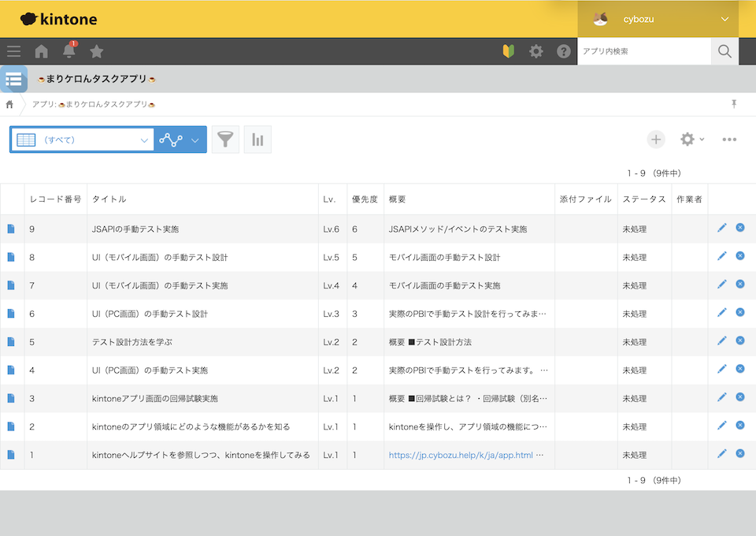Viewport: 756px width, 536px height.
Task: Click the Lv.3 cell
Action: point(332,314)
